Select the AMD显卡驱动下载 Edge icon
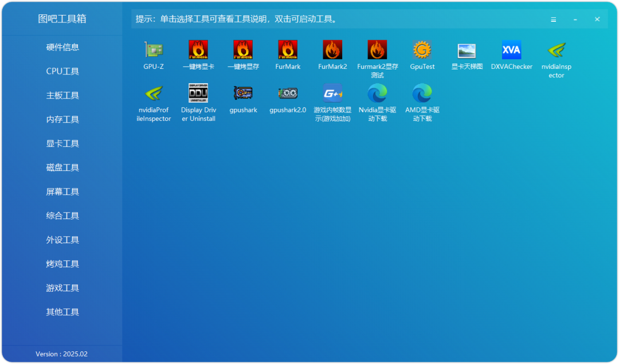This screenshot has width=619, height=364. click(x=422, y=93)
